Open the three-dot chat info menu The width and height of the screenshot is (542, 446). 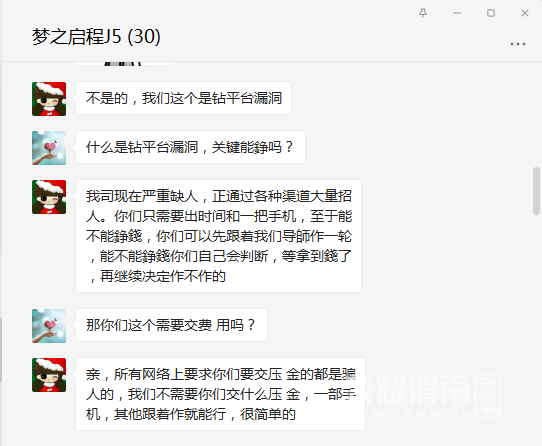click(518, 44)
